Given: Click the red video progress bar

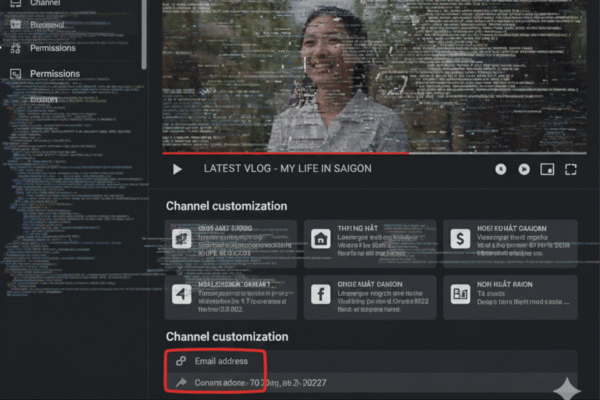Looking at the screenshot, I should click(285, 153).
